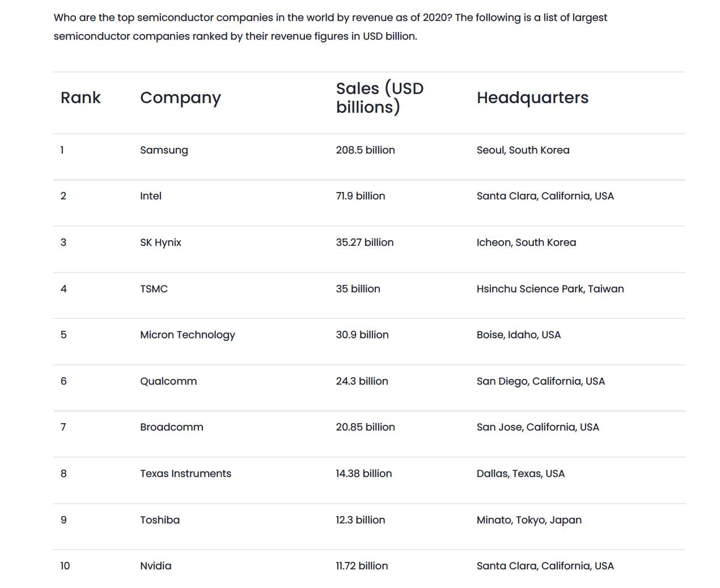The image size is (720, 588).
Task: Click the 'Rank' column header
Action: coord(81,97)
